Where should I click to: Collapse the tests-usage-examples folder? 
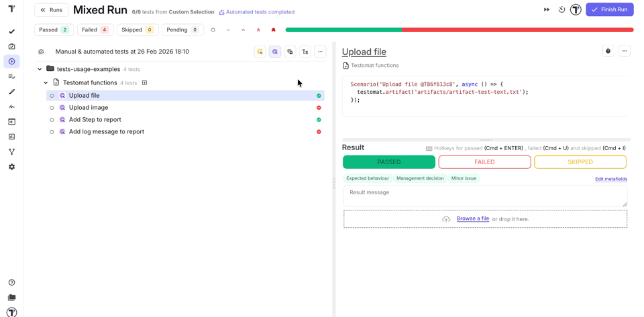point(40,69)
